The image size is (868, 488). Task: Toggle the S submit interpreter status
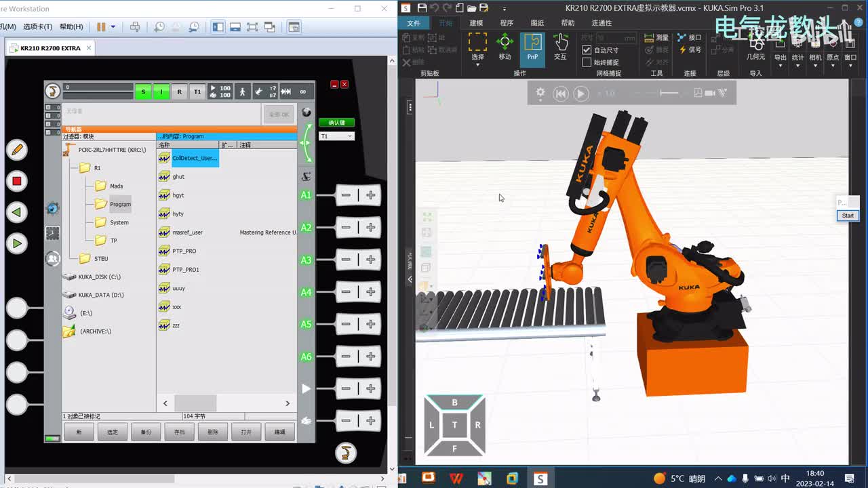143,91
